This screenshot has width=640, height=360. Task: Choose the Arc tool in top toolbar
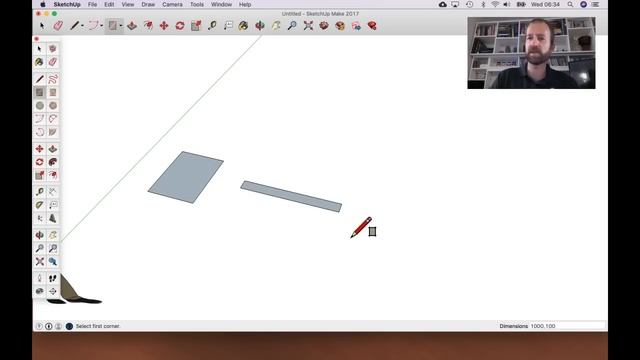pyautogui.click(x=93, y=26)
